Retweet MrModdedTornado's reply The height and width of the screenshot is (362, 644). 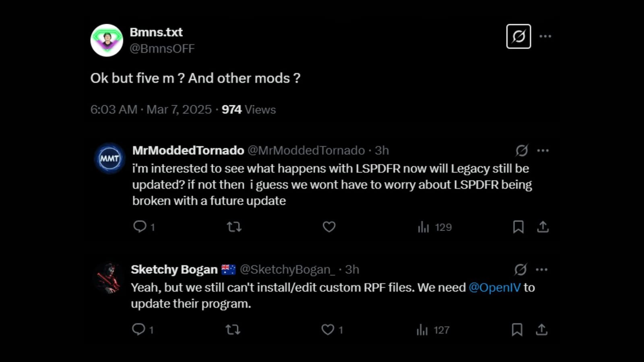(234, 227)
